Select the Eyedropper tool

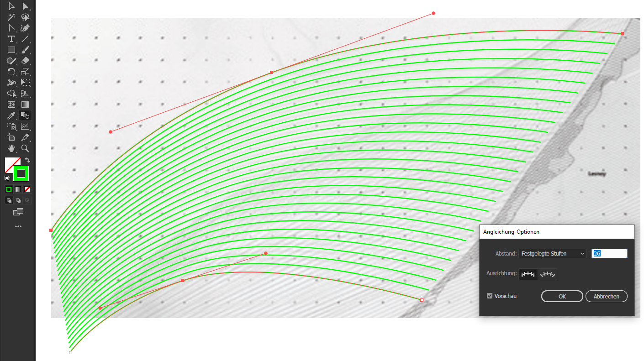(x=11, y=115)
